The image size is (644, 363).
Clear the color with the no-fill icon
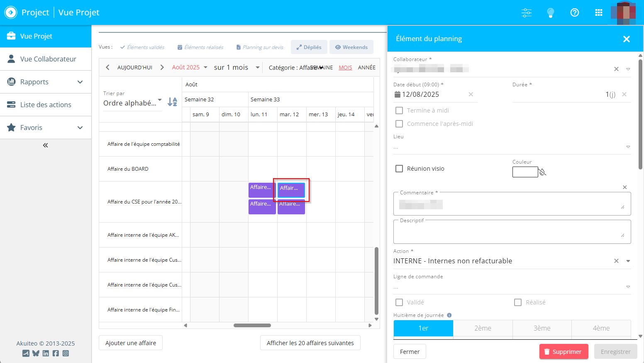click(x=543, y=172)
